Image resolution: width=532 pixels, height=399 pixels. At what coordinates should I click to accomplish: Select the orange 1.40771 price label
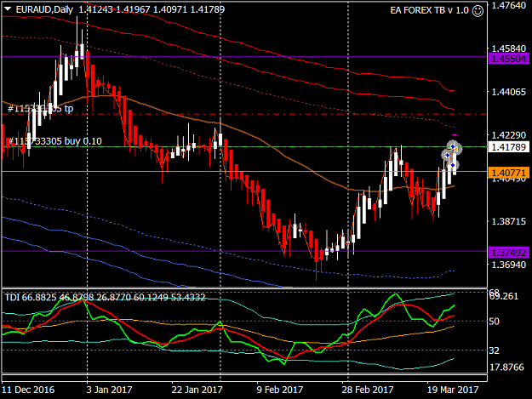pos(508,173)
